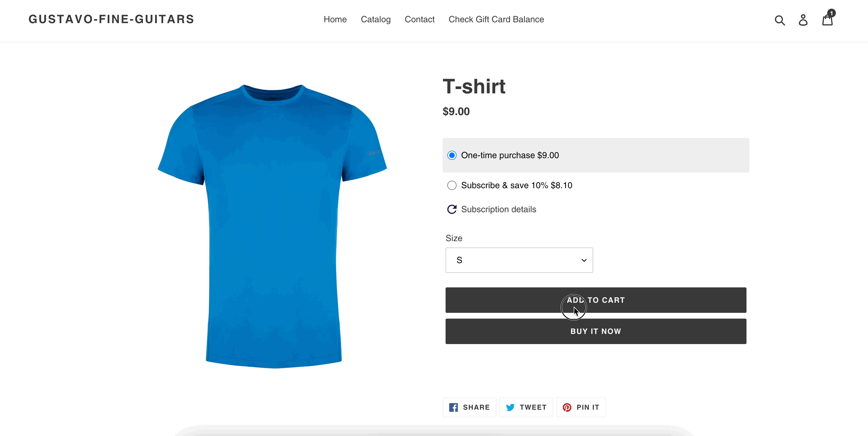
Task: Click the blue T-shirt product image
Action: coord(272,226)
